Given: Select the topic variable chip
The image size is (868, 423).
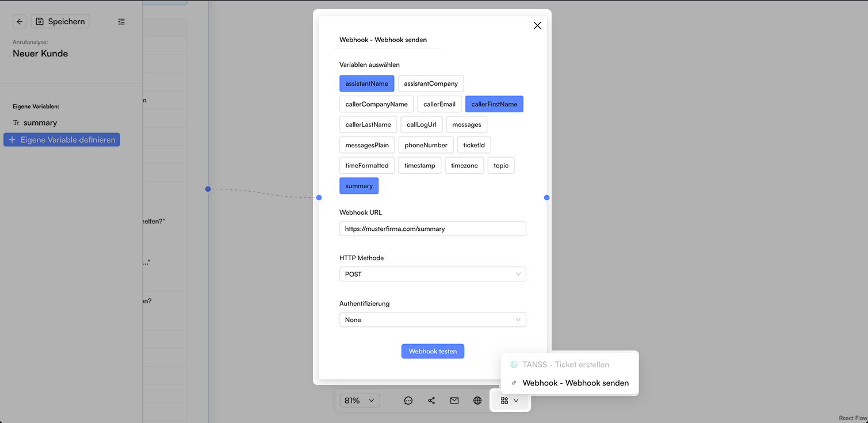Looking at the screenshot, I should click(x=501, y=165).
